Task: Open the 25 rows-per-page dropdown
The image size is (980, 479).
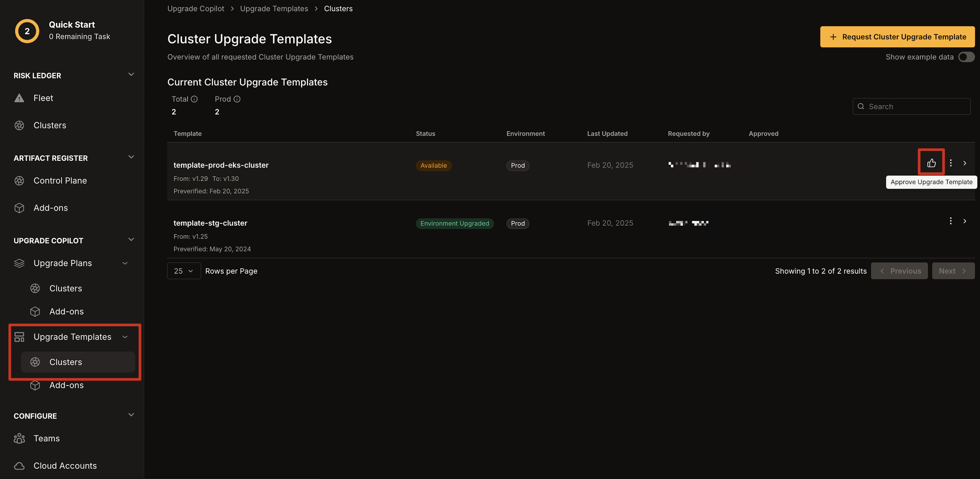Action: pyautogui.click(x=184, y=271)
